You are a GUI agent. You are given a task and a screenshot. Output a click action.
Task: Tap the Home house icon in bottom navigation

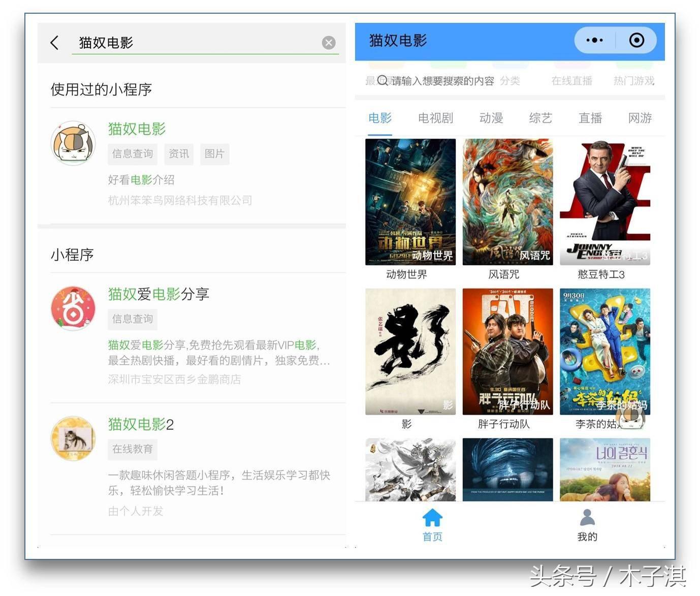point(432,518)
